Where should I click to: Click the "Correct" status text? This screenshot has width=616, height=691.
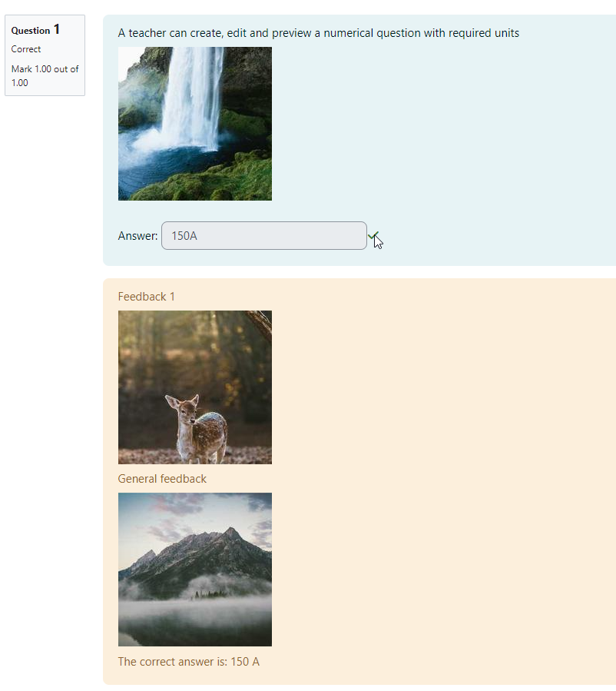point(26,49)
